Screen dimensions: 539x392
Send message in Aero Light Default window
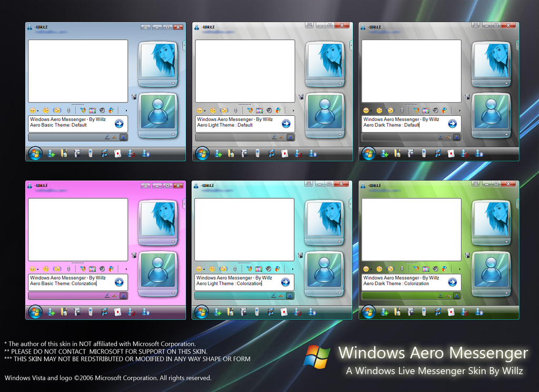tap(286, 124)
